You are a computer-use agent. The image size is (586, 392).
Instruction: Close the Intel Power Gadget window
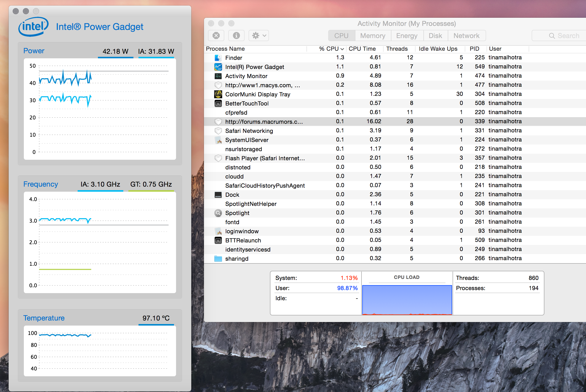pyautogui.click(x=16, y=11)
